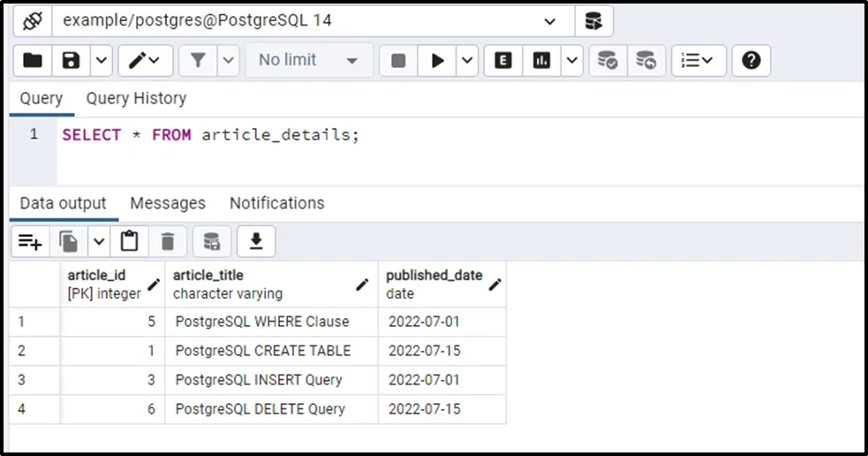Switch to the Query History tab
Screen dimensions: 868x456
coord(136,98)
